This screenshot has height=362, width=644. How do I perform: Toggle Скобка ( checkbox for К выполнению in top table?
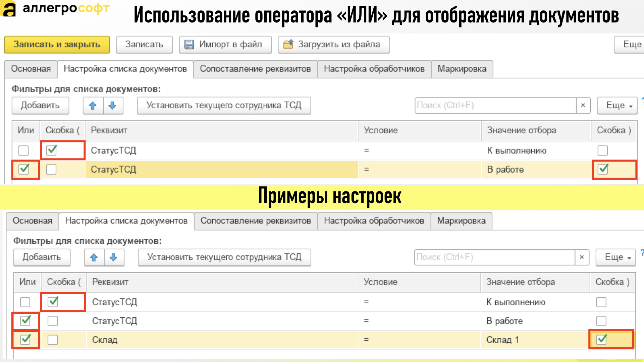(52, 150)
